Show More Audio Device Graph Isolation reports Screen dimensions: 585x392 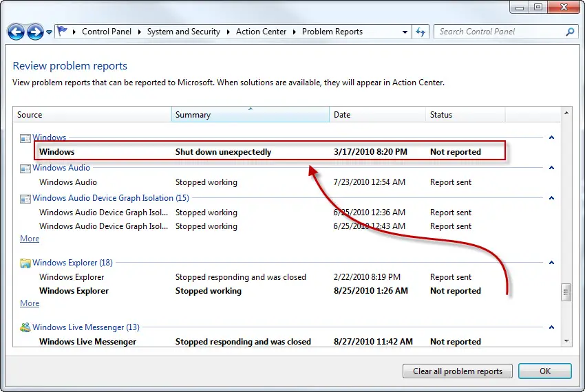(x=30, y=239)
